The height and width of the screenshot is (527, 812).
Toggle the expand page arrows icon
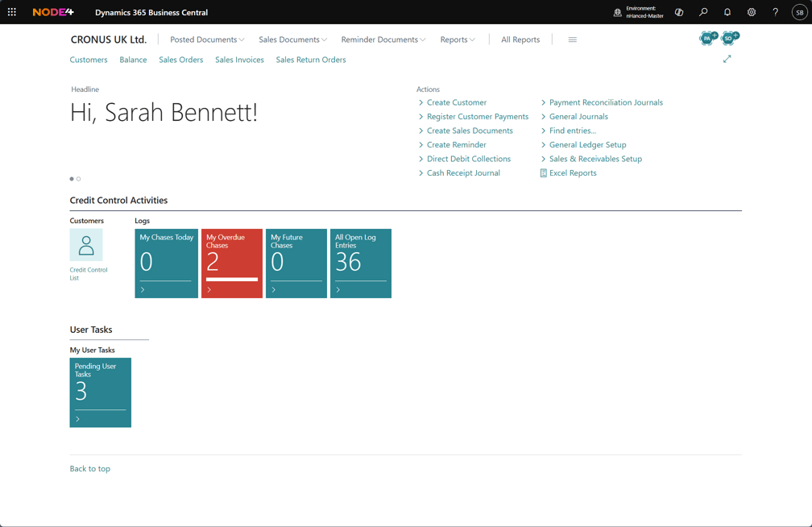pos(727,59)
